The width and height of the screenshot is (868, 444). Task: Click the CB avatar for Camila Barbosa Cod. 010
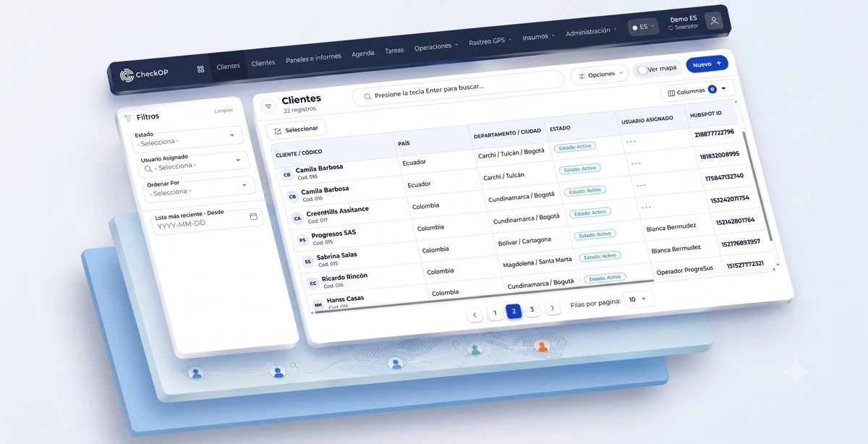[287, 175]
